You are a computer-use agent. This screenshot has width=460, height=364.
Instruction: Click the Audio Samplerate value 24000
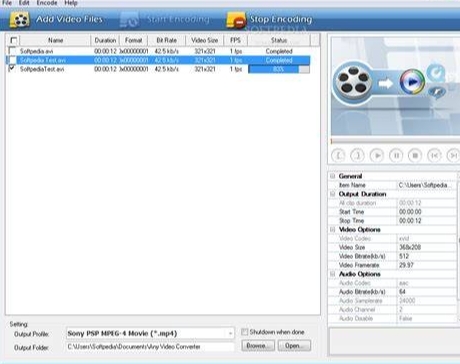[x=426, y=301]
